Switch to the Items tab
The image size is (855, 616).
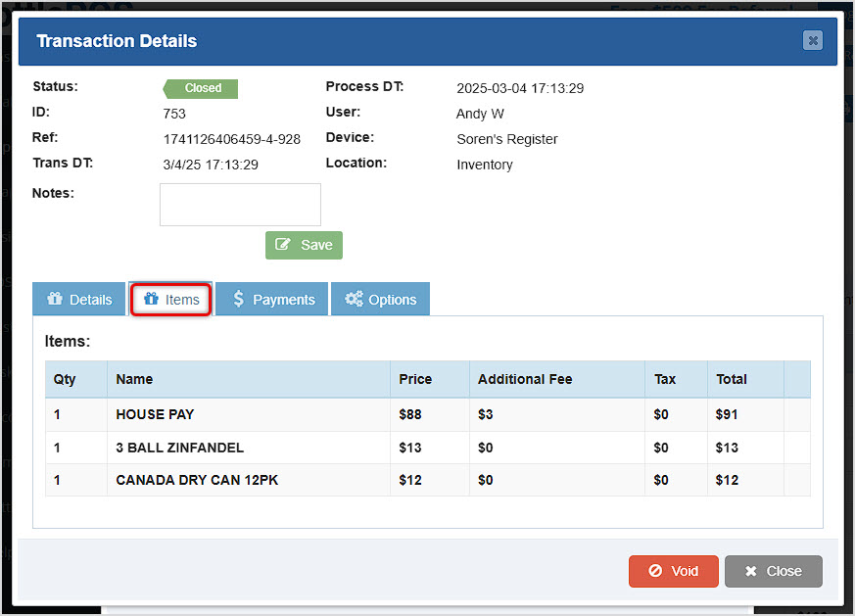(170, 299)
